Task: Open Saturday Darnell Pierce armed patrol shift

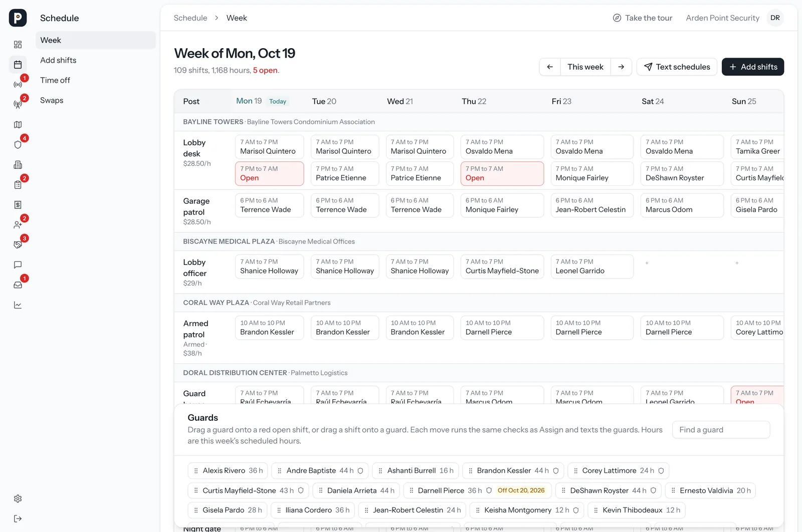Action: [682, 328]
